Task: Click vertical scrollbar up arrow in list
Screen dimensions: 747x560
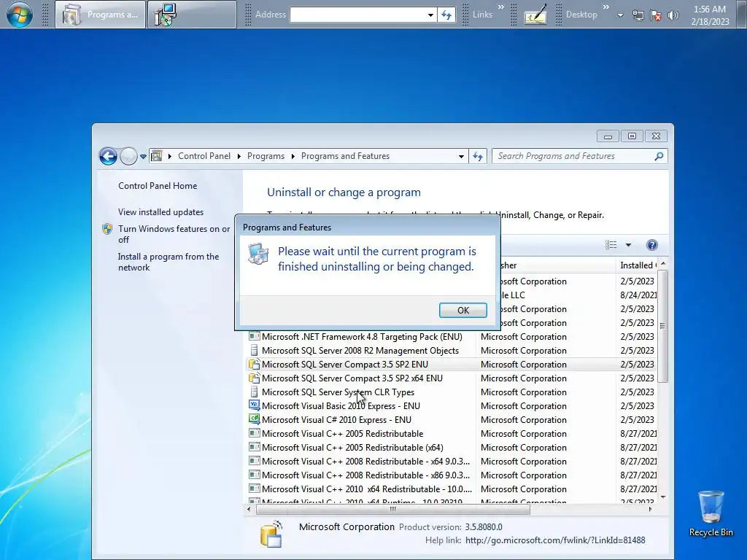Action: tap(662, 264)
